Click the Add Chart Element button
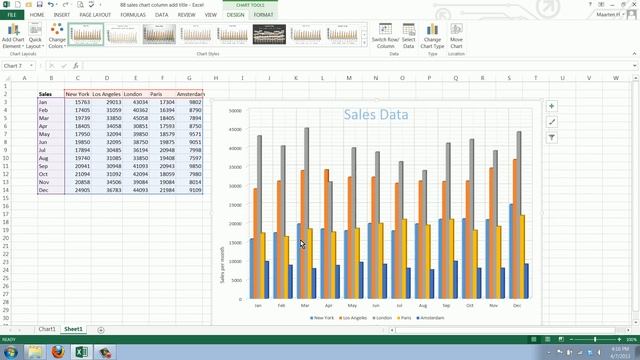Viewport: 640px width, 360px height. coord(13,36)
